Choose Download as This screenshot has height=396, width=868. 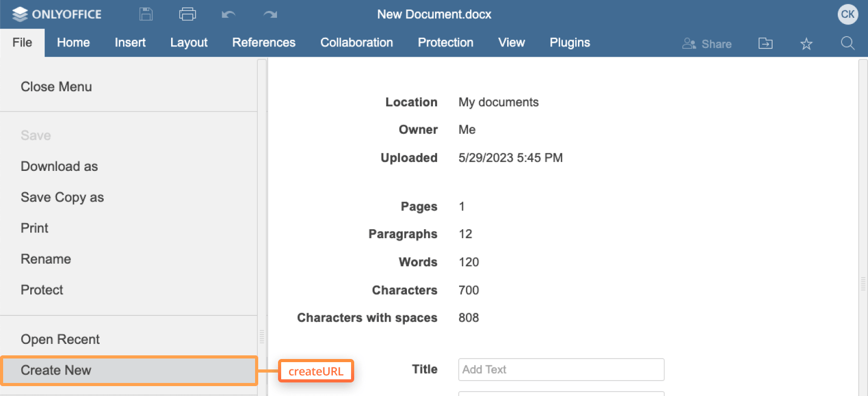(x=128, y=166)
